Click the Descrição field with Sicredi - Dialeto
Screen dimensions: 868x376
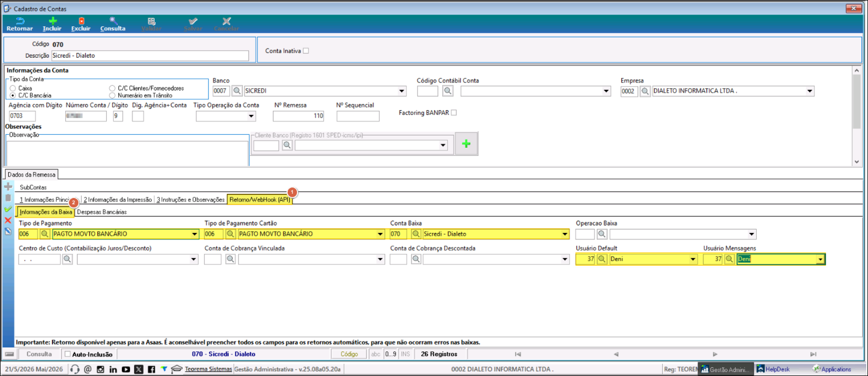pyautogui.click(x=150, y=55)
